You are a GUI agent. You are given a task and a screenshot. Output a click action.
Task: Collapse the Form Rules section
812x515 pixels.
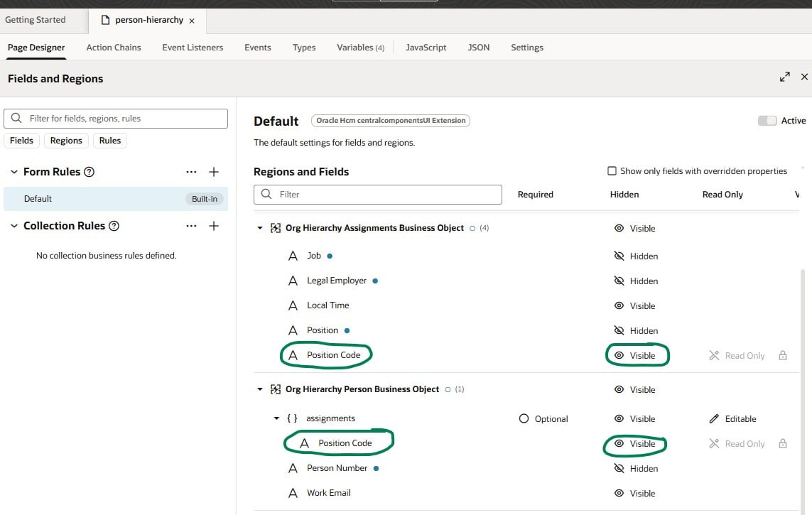pyautogui.click(x=14, y=172)
